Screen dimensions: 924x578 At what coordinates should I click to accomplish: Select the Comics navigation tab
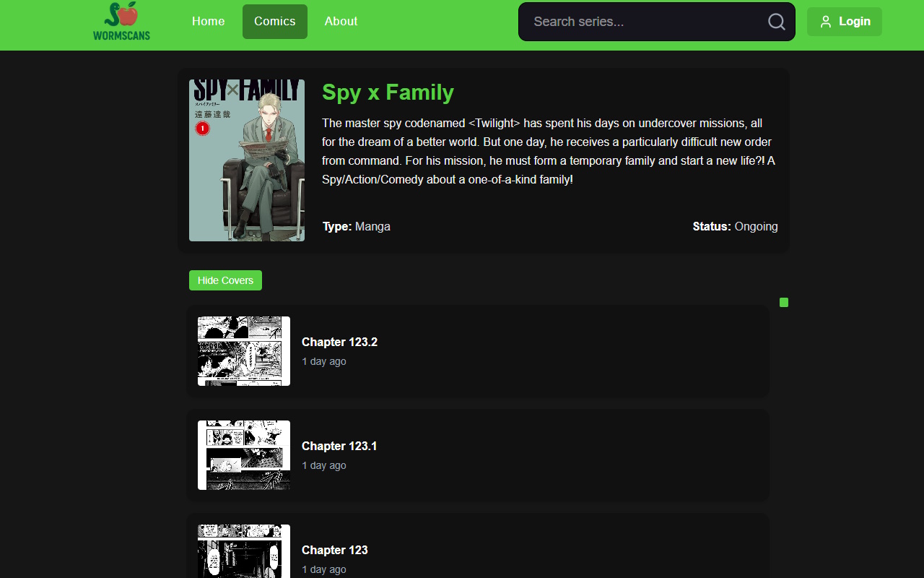274,22
